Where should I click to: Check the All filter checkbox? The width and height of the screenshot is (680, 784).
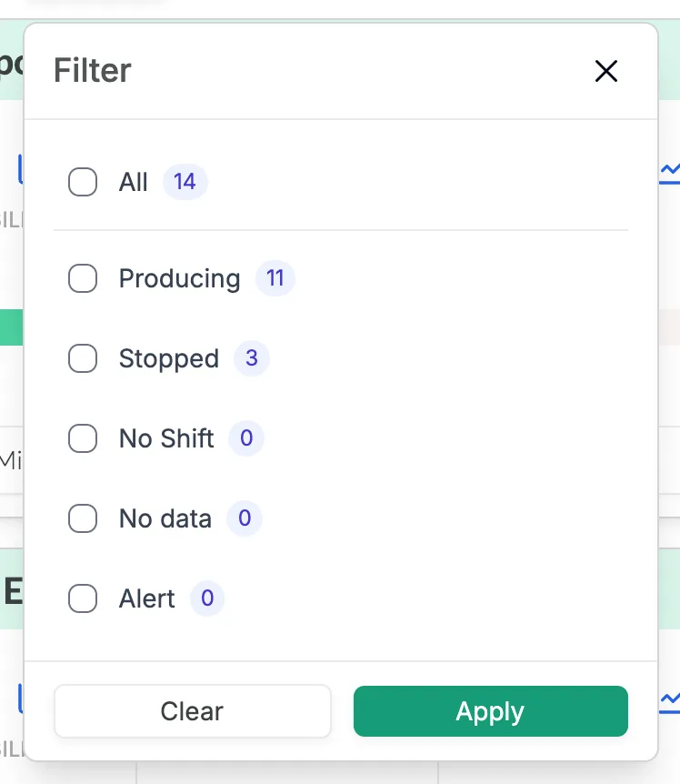coord(83,182)
